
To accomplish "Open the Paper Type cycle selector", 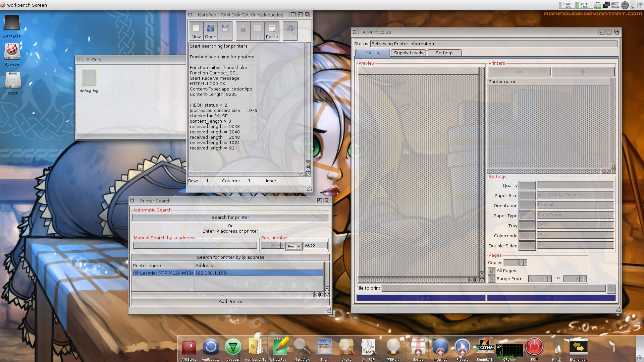I will pos(527,216).
